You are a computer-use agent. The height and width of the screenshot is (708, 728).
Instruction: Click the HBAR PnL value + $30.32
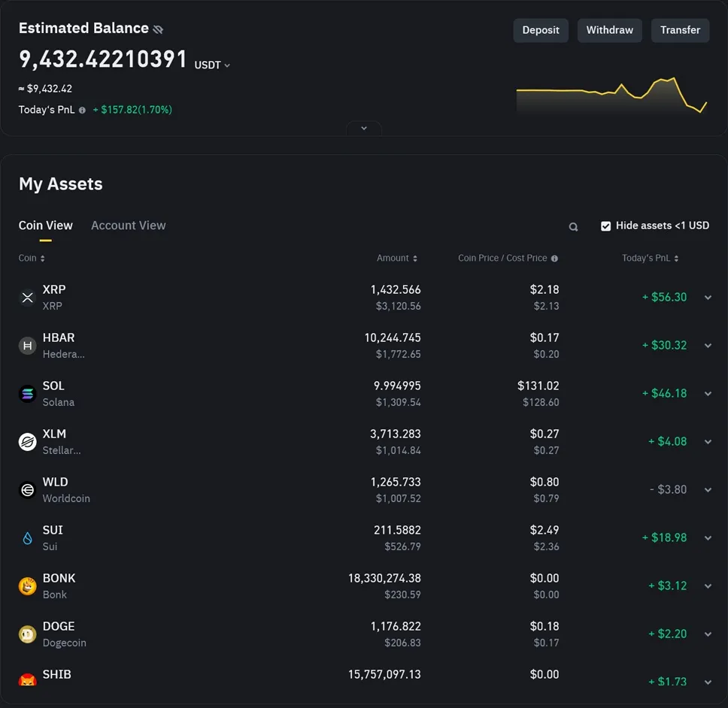click(664, 346)
